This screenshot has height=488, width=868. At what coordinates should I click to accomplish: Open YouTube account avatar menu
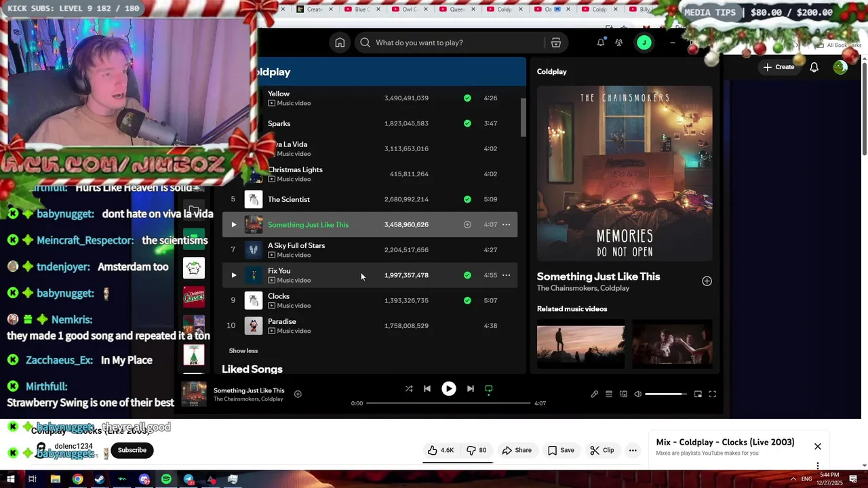840,67
